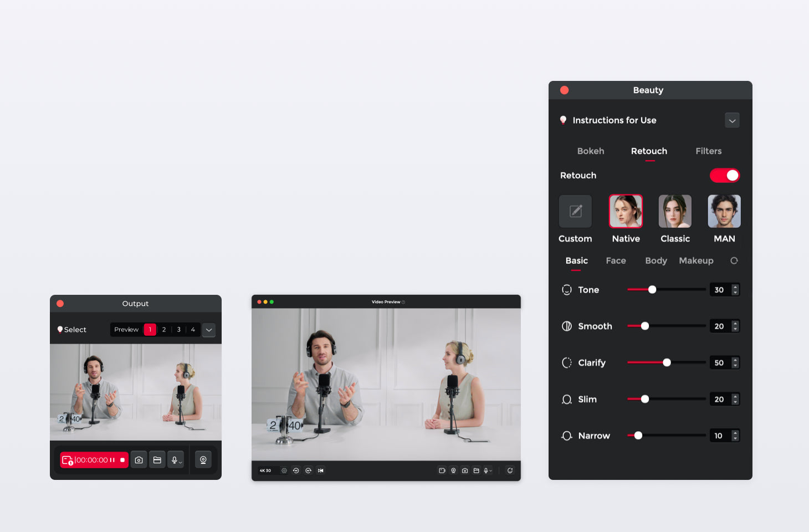Stop the recording in Output panel
Screen dimensions: 809x532
(x=122, y=460)
